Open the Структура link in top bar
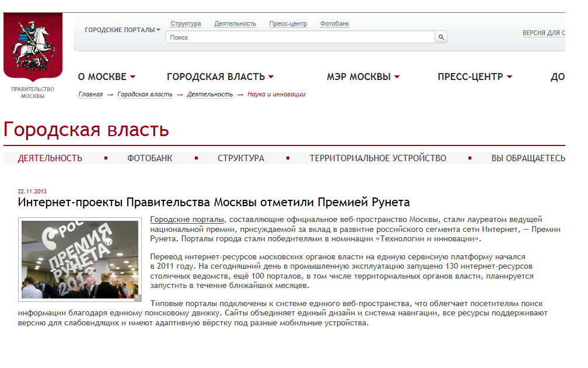 (185, 23)
